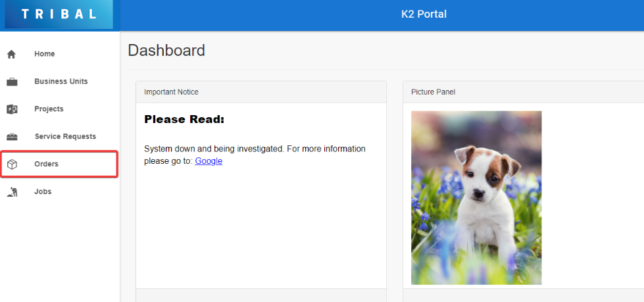Open the Service Requests text label

[x=65, y=137]
